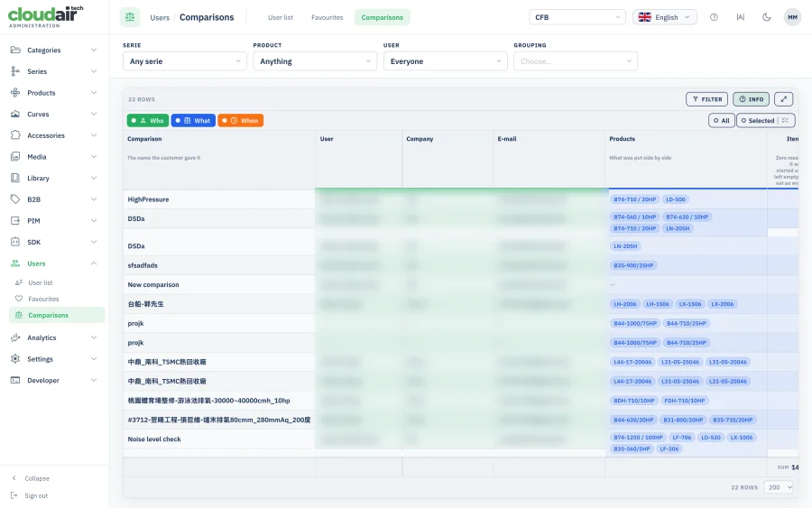Screen dimensions: 812x508
Task: Switch to the Favourites tab
Action: click(x=328, y=17)
